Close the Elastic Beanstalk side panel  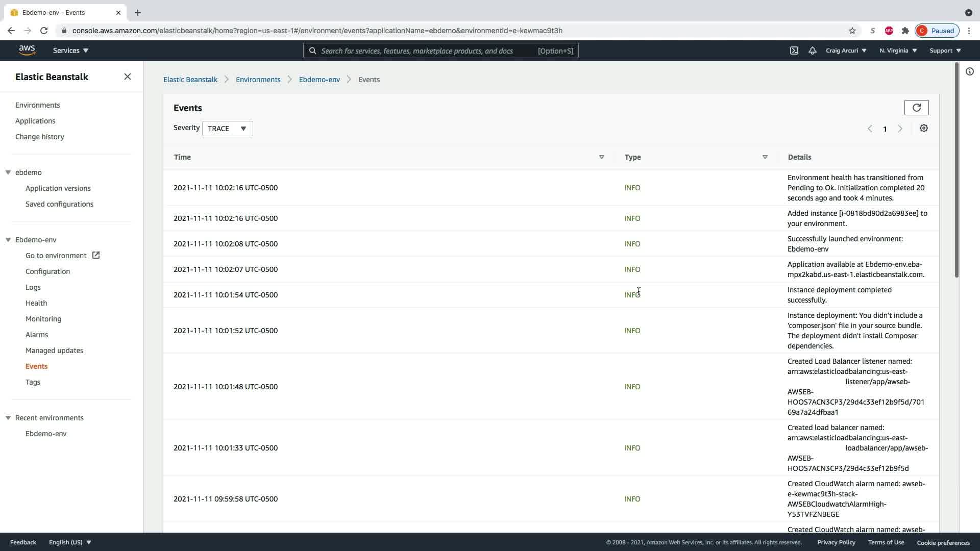click(x=127, y=77)
